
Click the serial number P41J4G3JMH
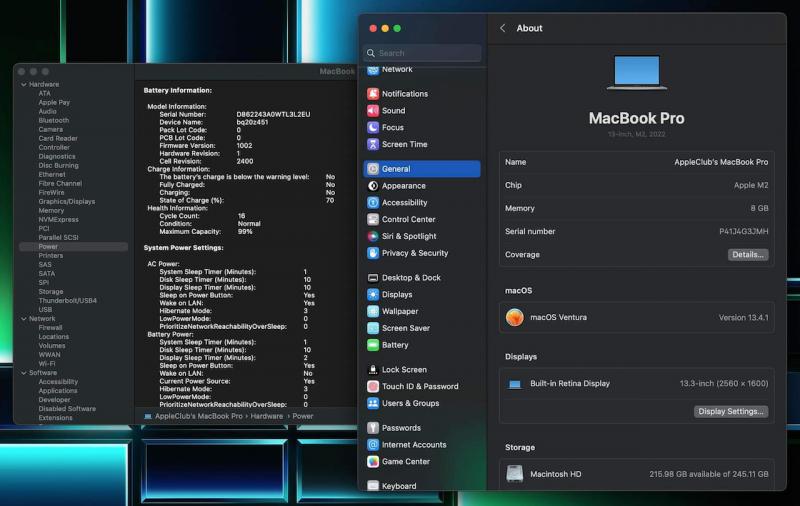pos(743,231)
